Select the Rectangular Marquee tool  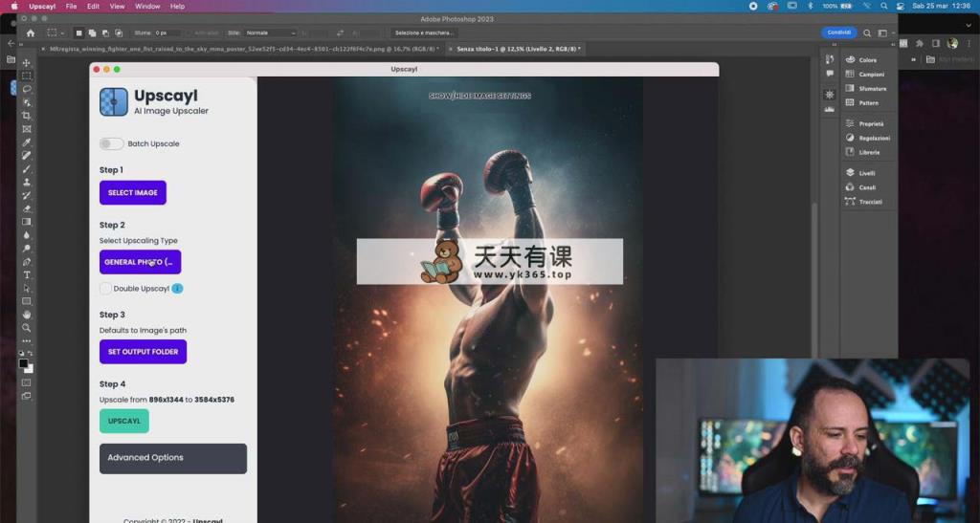coord(26,76)
